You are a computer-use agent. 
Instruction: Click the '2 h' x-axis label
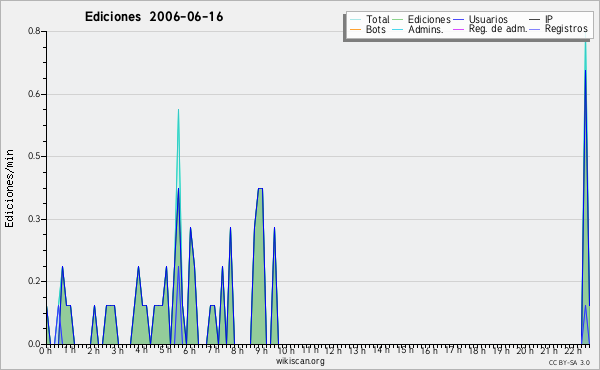[x=93, y=351]
